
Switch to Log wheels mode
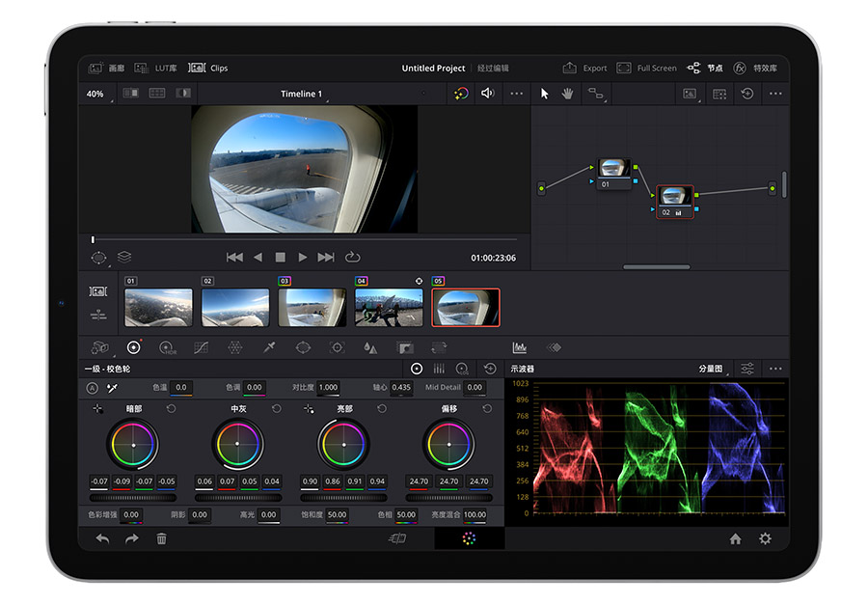(x=462, y=369)
